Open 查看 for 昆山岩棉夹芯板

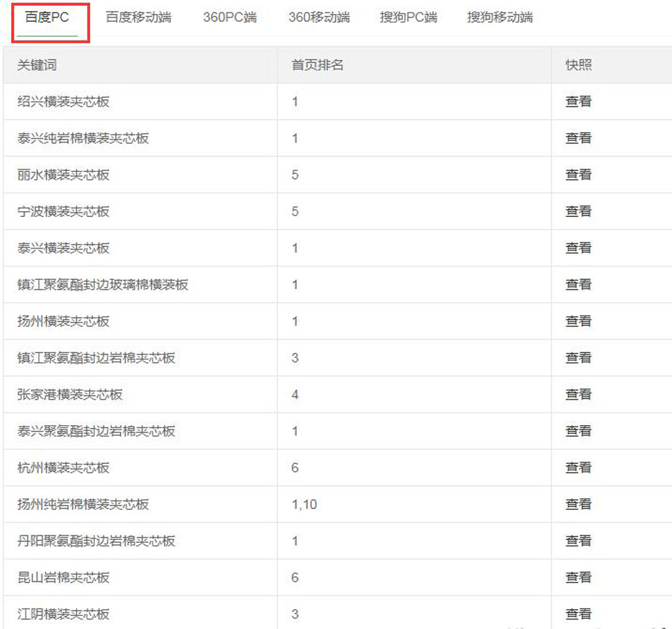point(578,577)
